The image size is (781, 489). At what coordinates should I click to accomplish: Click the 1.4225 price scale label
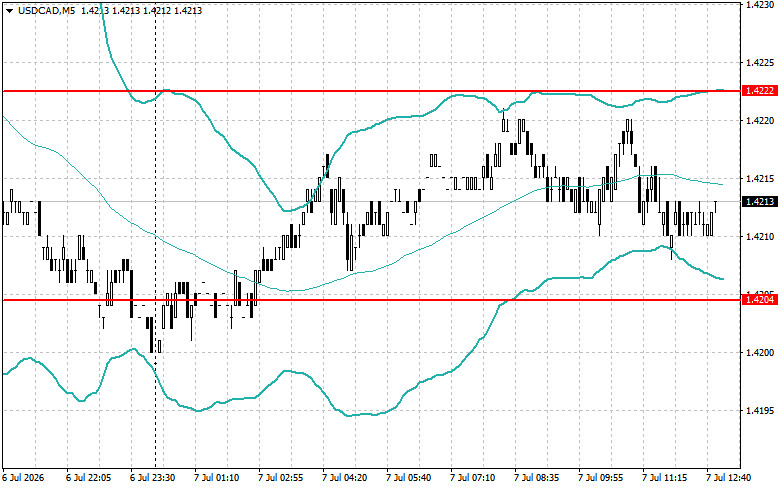coord(759,63)
